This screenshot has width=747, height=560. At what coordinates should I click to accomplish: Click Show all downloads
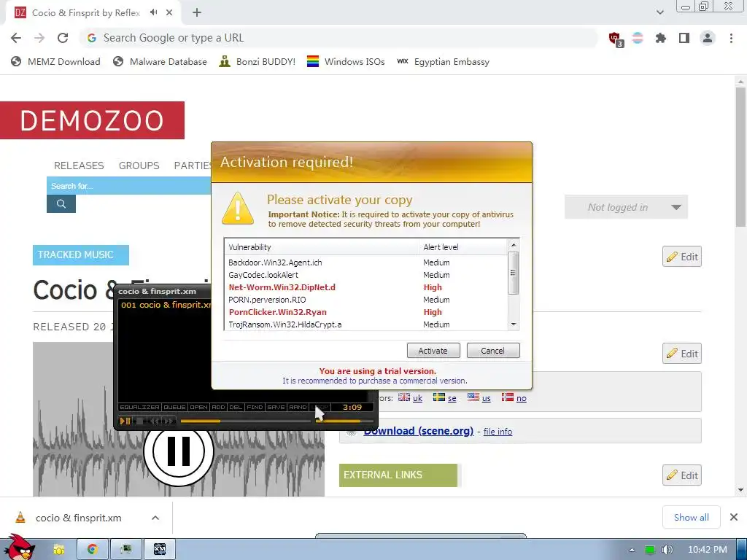click(692, 517)
